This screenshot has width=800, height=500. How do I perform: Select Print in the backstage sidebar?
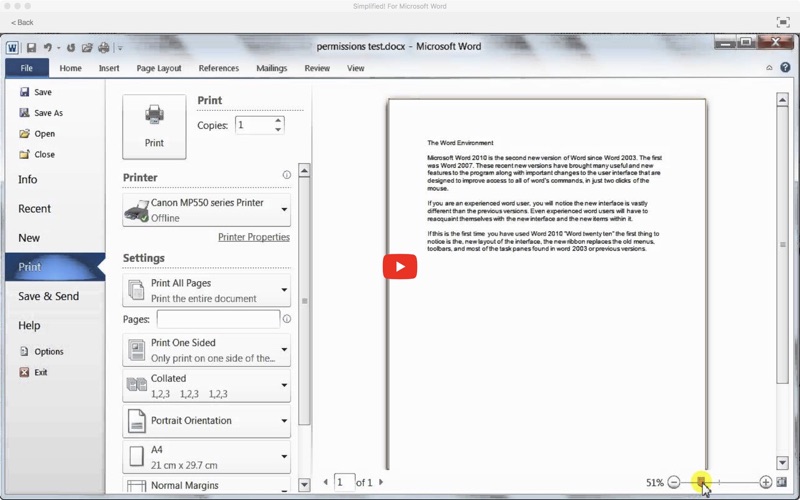55,267
